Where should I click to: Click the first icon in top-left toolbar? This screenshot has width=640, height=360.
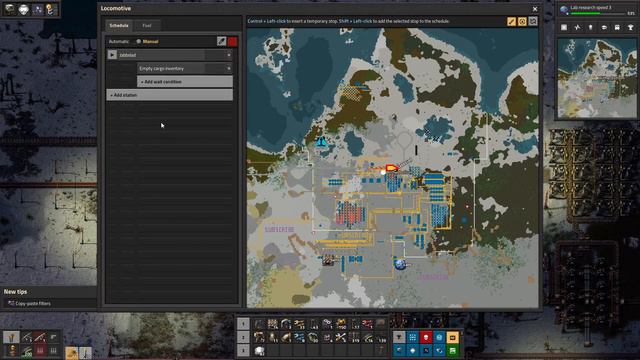coord(10,9)
